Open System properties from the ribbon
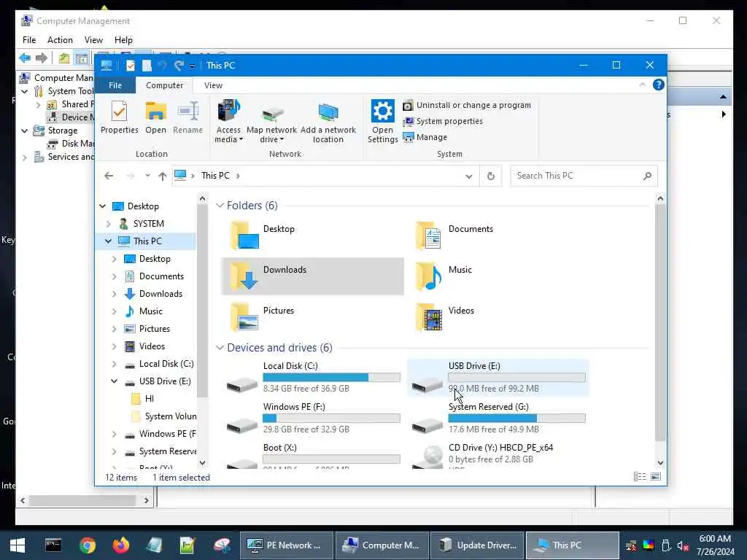747x560 pixels. (x=443, y=122)
